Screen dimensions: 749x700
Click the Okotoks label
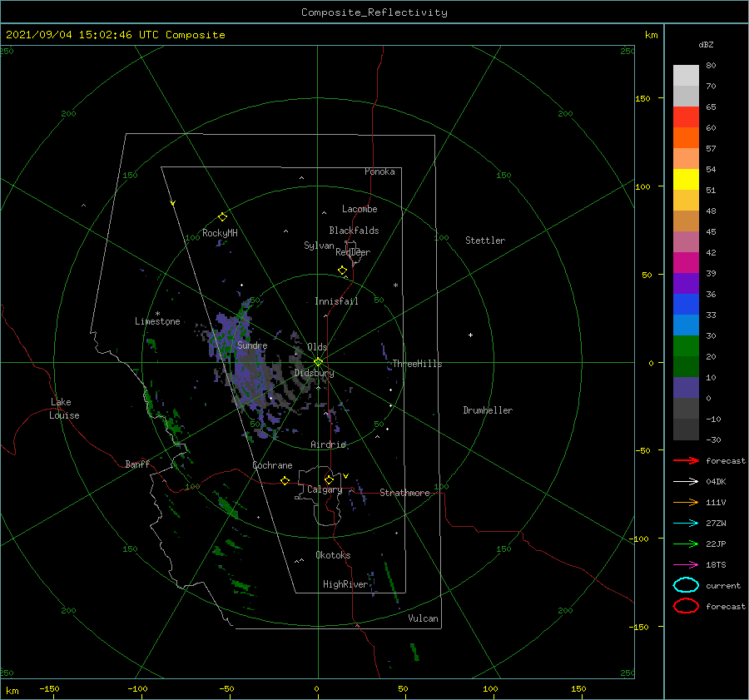(x=333, y=555)
